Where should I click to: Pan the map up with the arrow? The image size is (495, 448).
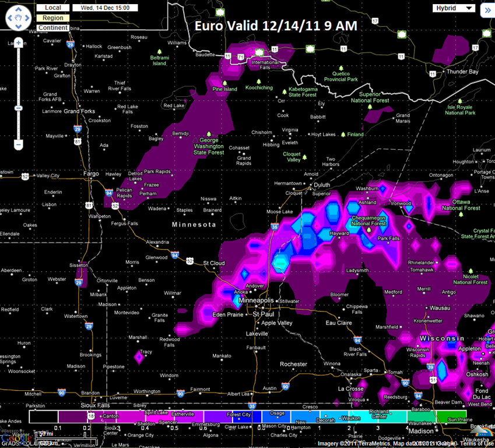click(x=18, y=10)
